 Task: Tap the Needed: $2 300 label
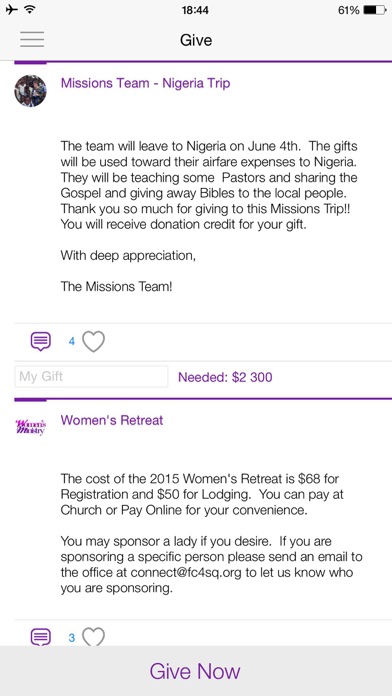225,377
